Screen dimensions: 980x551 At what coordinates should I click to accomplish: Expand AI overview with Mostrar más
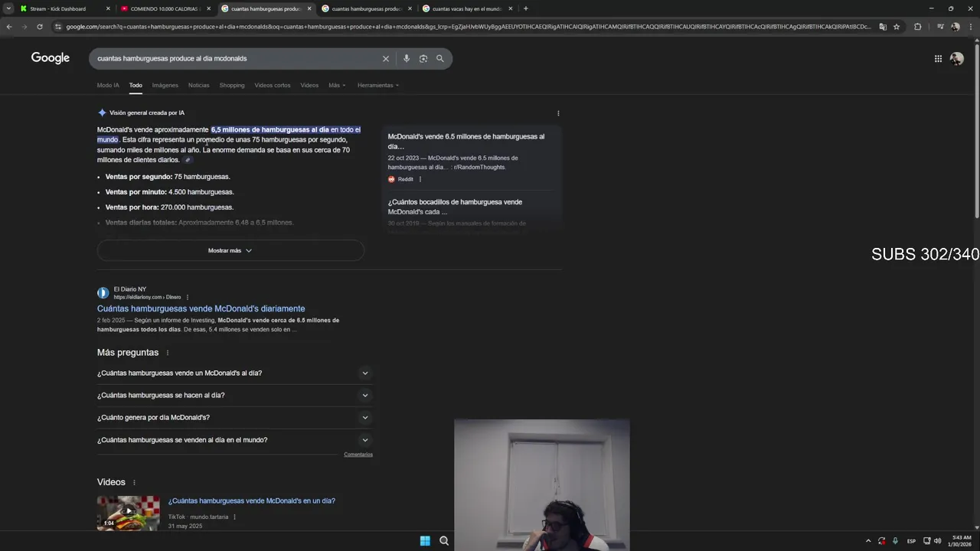pos(230,250)
